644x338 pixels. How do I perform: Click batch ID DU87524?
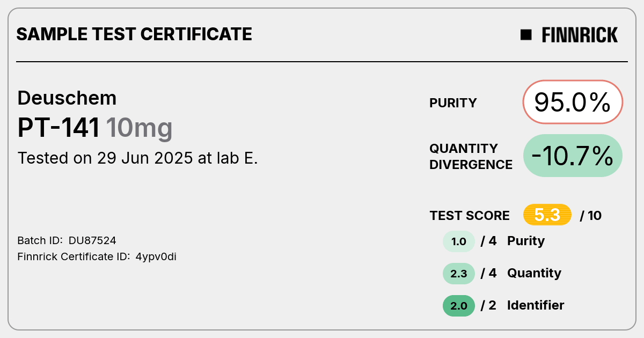(92, 240)
